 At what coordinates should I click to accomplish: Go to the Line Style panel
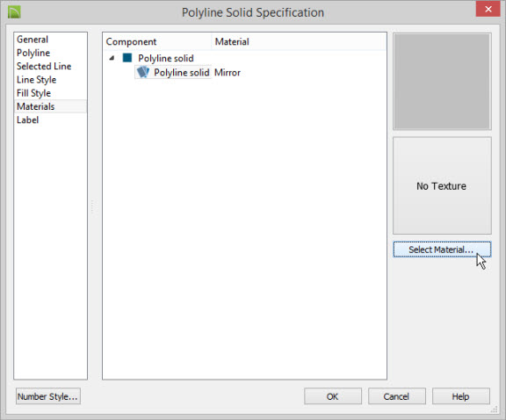click(37, 80)
